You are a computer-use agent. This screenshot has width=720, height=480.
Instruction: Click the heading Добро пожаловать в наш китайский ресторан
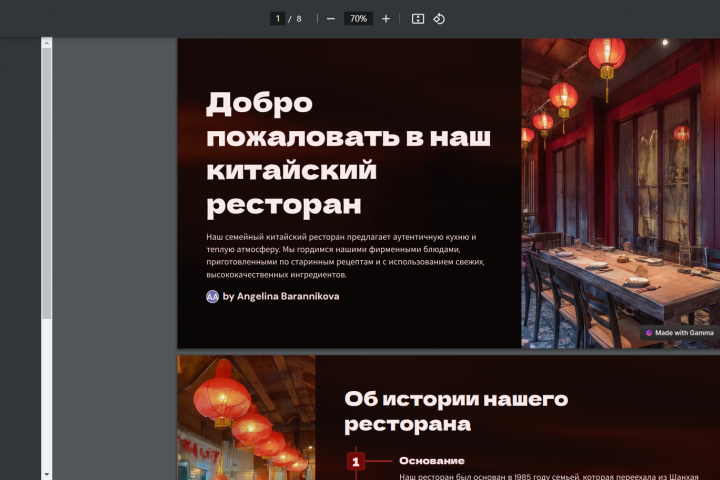pyautogui.click(x=349, y=154)
